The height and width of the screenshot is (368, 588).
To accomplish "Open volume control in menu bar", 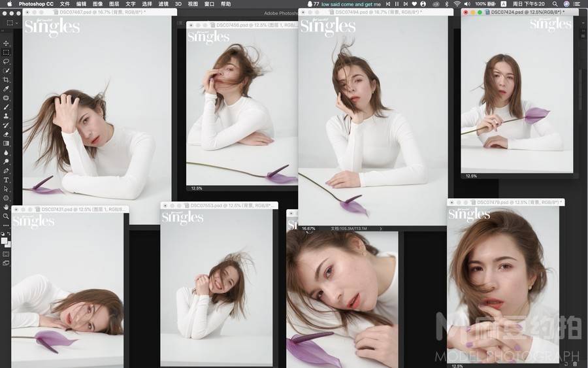I will (x=467, y=4).
